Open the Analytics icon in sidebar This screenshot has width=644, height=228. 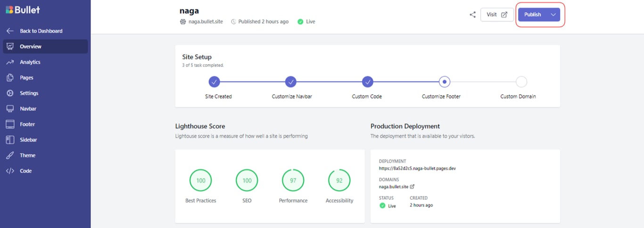coord(10,62)
